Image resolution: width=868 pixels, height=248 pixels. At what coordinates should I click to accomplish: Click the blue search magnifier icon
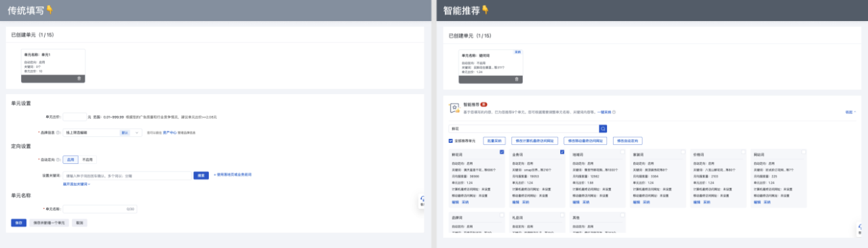pos(603,128)
